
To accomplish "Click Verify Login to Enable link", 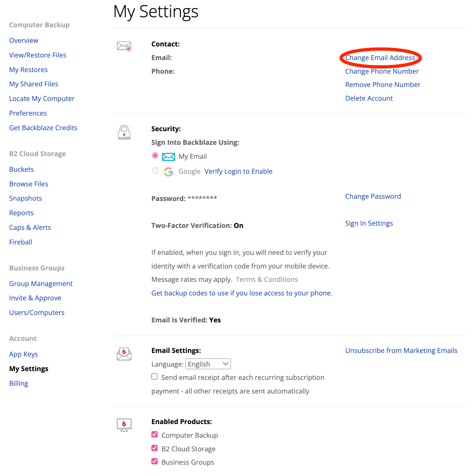I will (x=238, y=171).
